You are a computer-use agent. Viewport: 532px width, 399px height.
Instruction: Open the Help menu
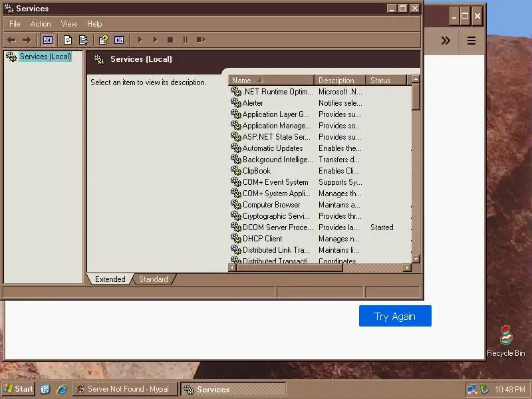click(x=94, y=24)
